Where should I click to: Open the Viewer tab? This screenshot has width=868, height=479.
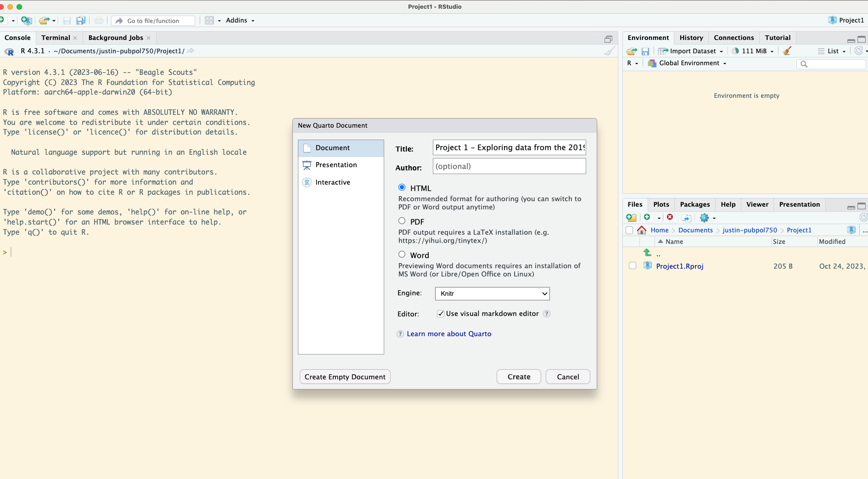click(x=757, y=204)
